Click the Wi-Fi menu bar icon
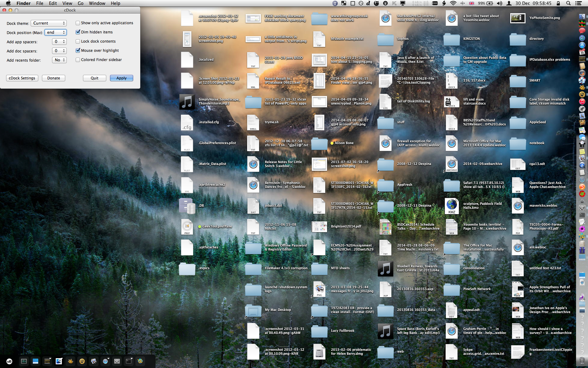 453,3
